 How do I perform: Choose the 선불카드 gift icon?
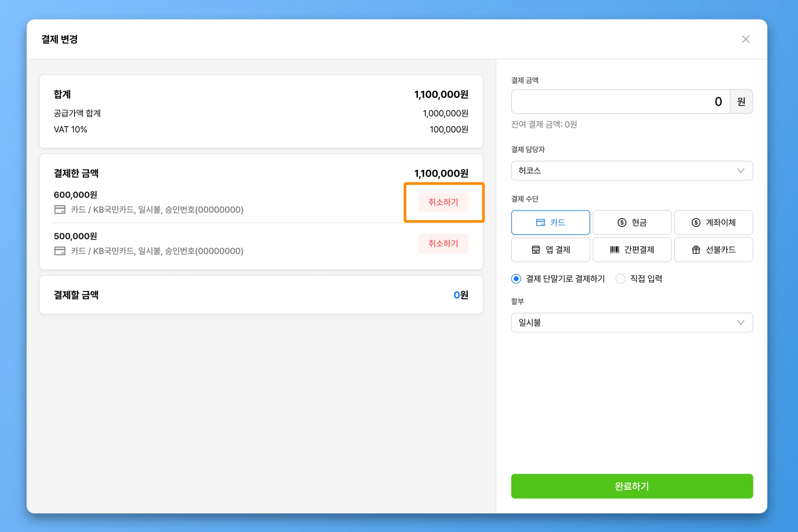696,250
